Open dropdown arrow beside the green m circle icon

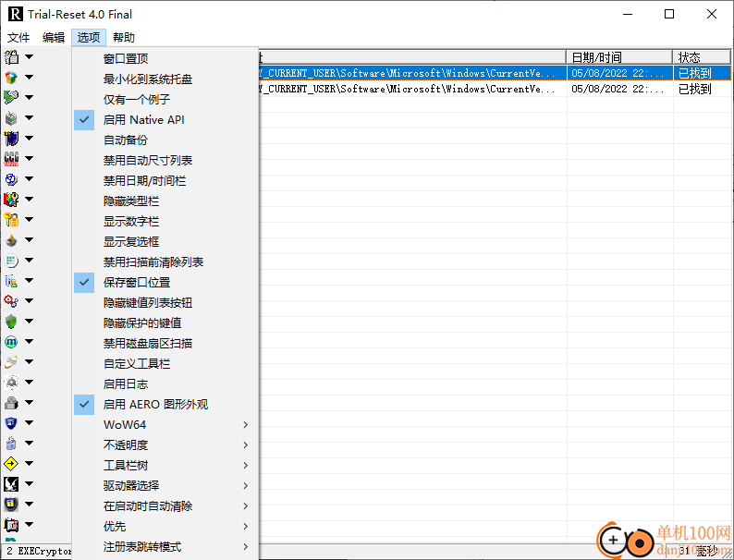(x=29, y=342)
